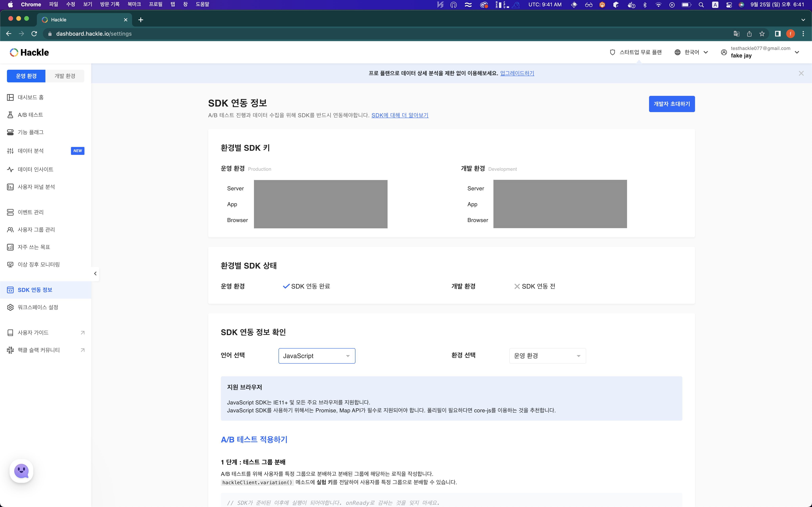
Task: Open the JavaScript language selection dropdown
Action: [316, 356]
